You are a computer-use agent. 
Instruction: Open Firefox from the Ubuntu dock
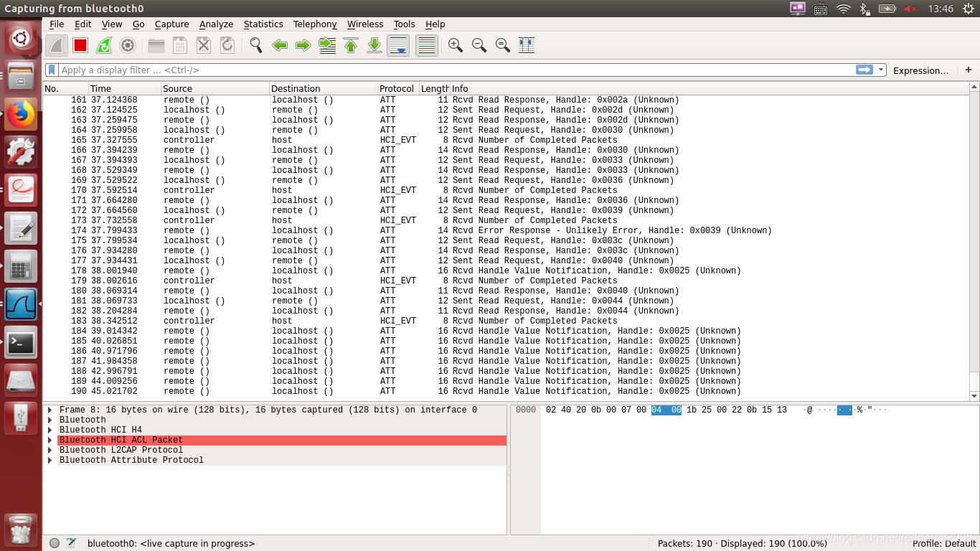(21, 114)
